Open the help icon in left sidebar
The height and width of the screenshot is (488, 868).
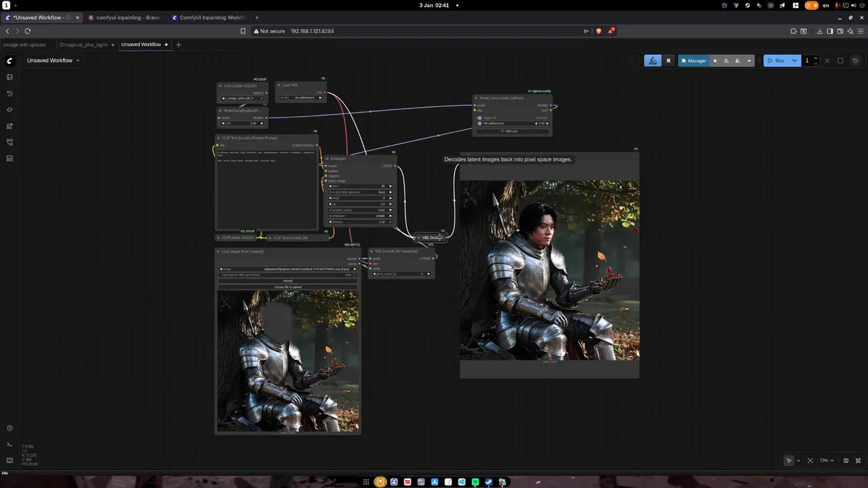pyautogui.click(x=9, y=428)
